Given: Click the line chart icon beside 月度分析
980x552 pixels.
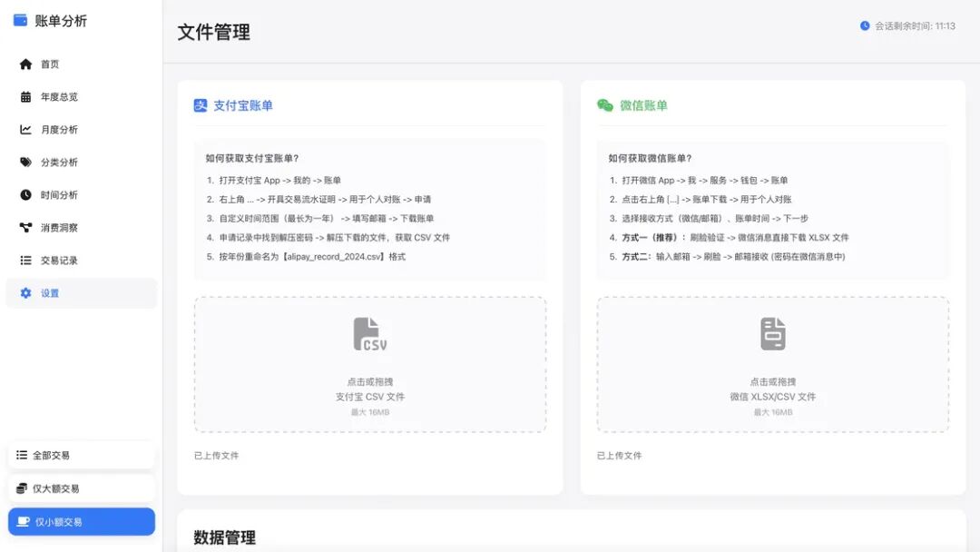Looking at the screenshot, I should tap(25, 130).
